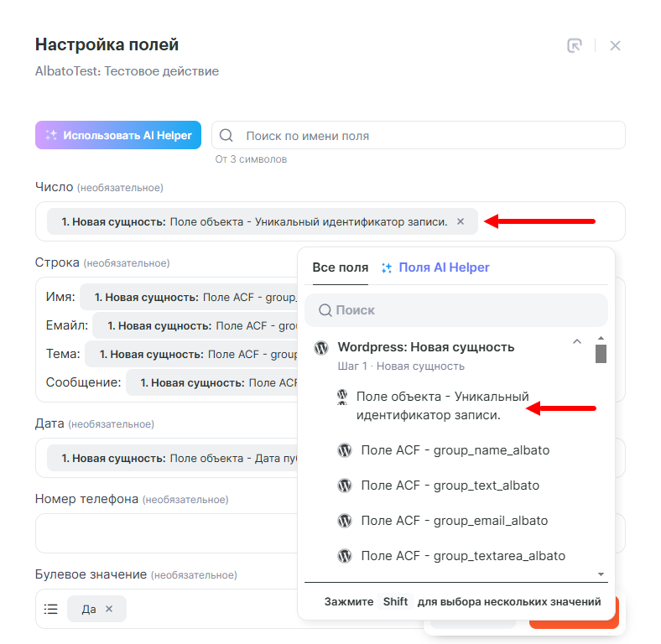The height and width of the screenshot is (644, 661).
Task: Click the scroll down arrow in field list
Action: pyautogui.click(x=601, y=574)
